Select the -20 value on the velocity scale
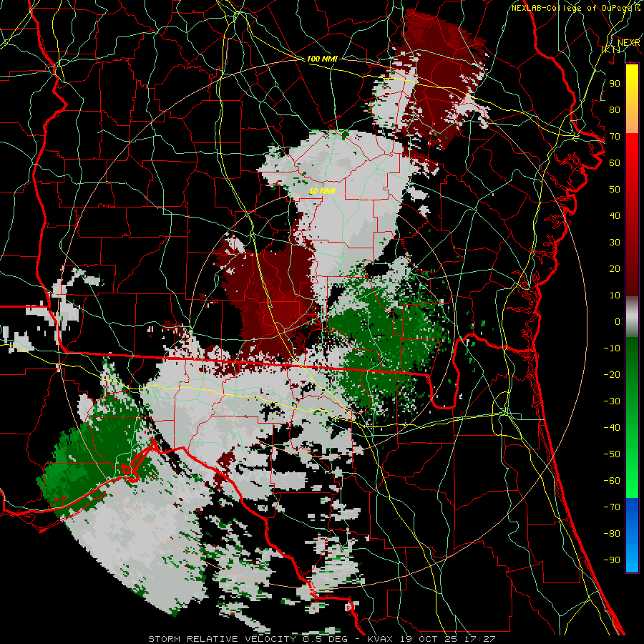 click(612, 374)
